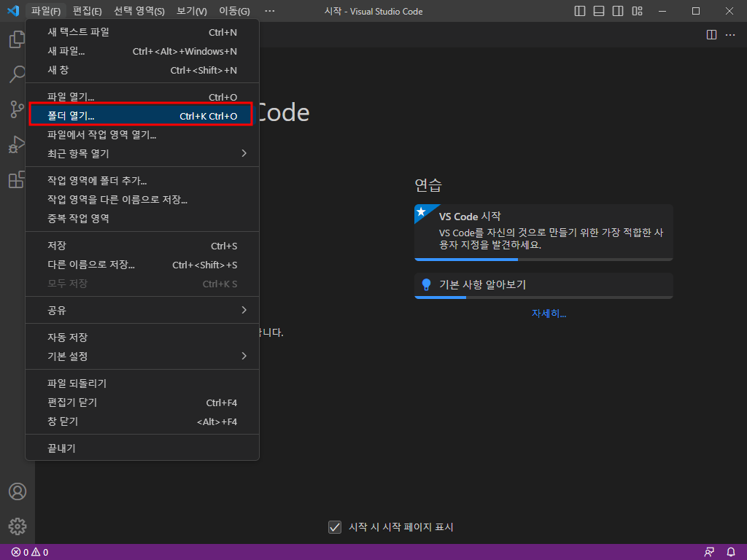This screenshot has height=560, width=747.
Task: Click the 시작 시 시작 페이지 표시 label text
Action: click(x=400, y=527)
